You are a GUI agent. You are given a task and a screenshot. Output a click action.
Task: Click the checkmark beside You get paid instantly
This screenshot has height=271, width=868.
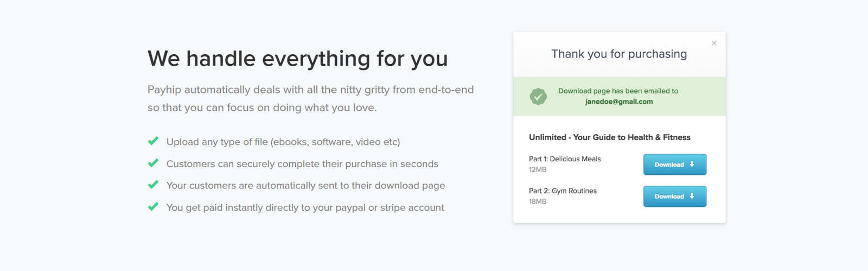[154, 207]
